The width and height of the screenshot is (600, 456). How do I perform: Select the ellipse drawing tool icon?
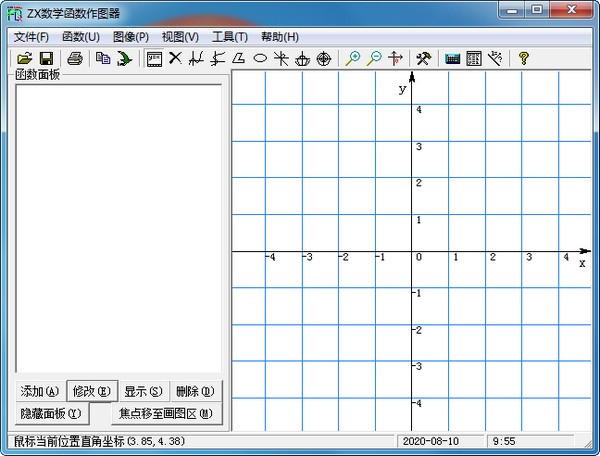260,59
